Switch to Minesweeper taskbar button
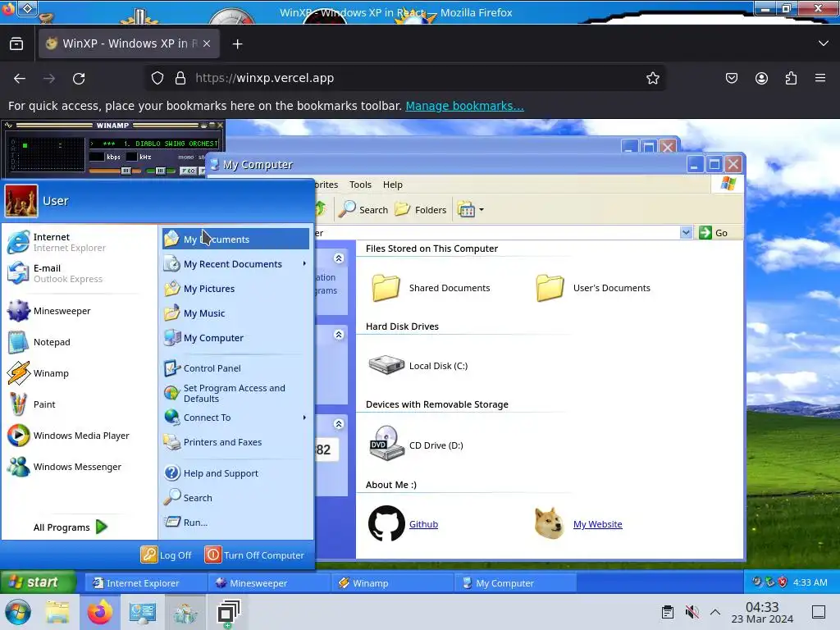This screenshot has width=840, height=630. coord(269,583)
